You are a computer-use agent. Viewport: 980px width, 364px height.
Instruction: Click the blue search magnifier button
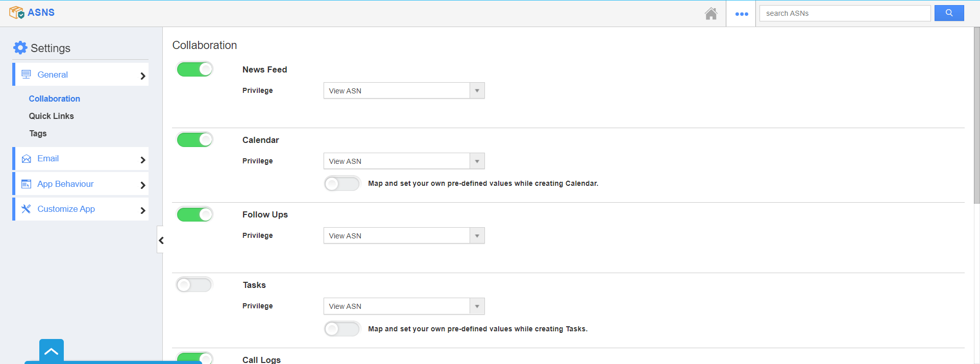949,13
